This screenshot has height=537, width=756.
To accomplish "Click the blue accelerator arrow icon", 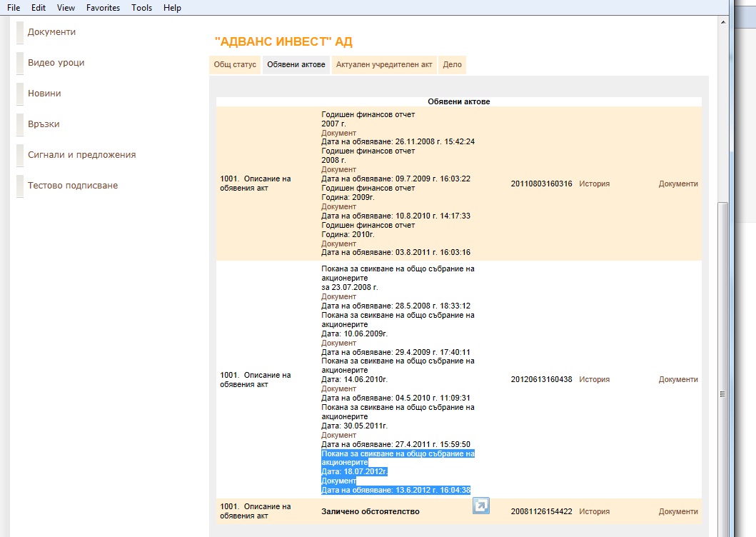I will point(481,506).
